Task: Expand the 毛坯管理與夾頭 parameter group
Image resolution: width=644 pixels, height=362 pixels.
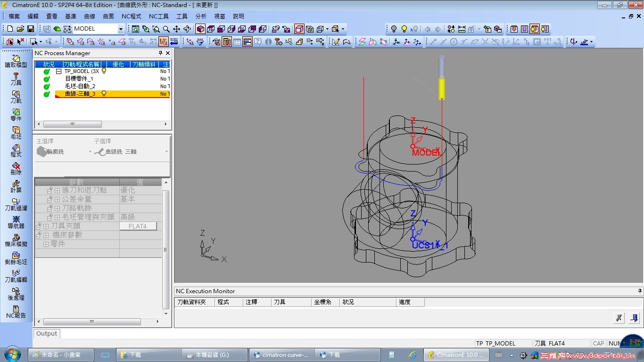Action: pos(58,217)
